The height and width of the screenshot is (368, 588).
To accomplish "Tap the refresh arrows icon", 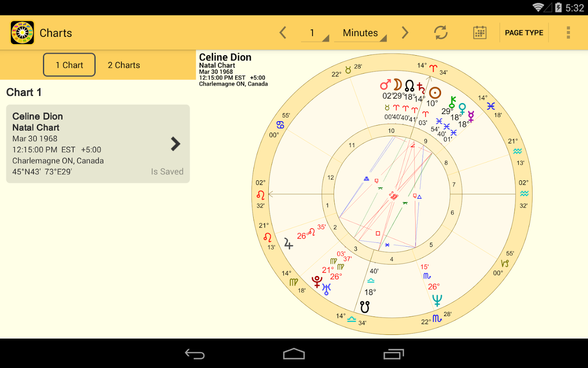I will click(x=441, y=33).
